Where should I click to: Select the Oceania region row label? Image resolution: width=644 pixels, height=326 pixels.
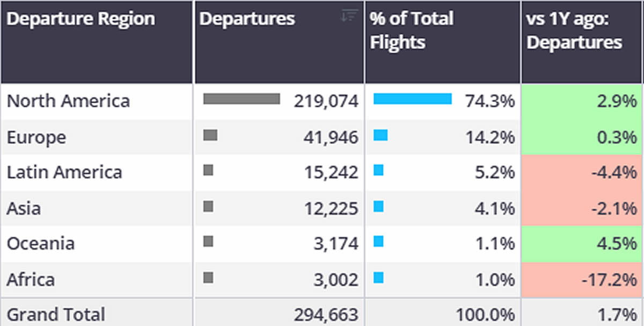click(41, 243)
